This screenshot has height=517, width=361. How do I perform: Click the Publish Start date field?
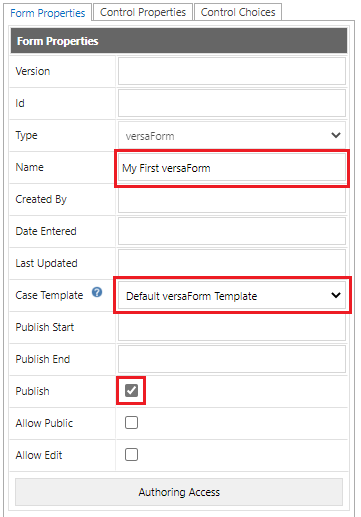tap(232, 327)
